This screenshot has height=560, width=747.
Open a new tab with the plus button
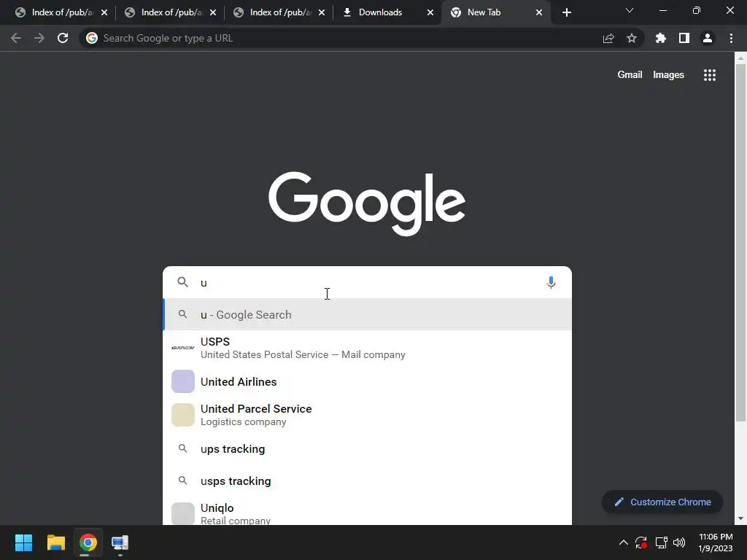(566, 12)
